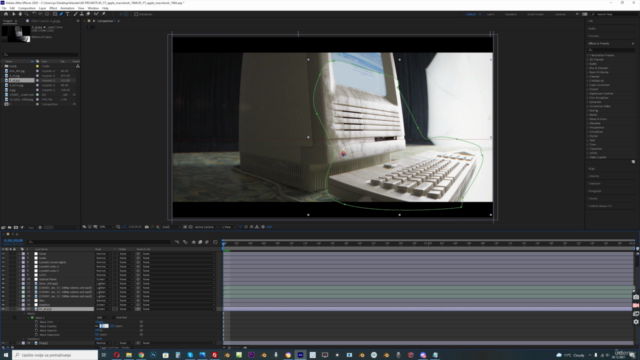
Task: Switch to the Small Screen workspace
Action: (535, 14)
